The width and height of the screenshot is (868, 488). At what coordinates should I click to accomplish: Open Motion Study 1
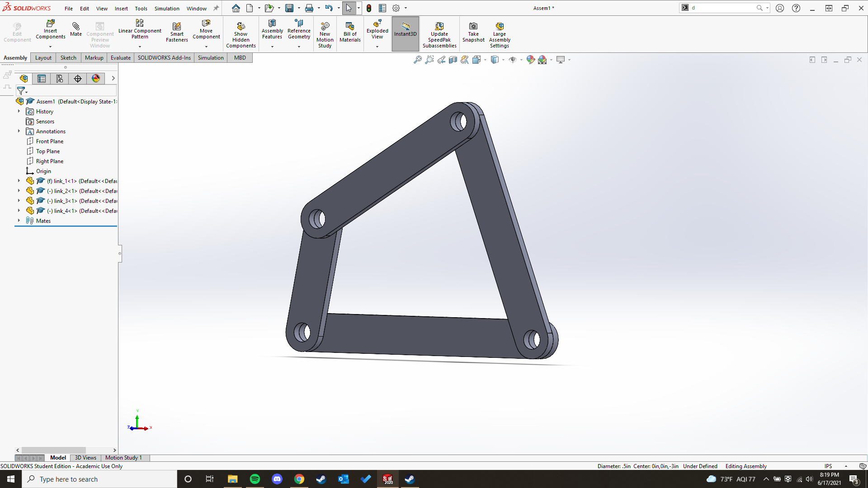123,457
